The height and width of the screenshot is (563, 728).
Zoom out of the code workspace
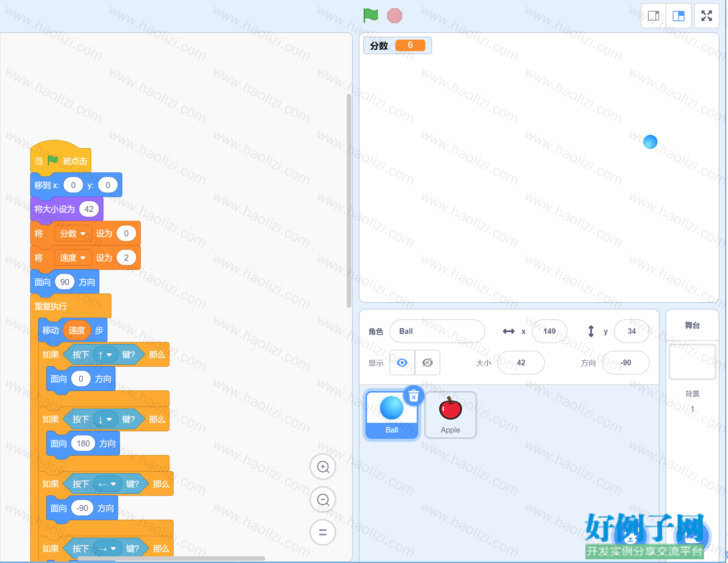(x=323, y=499)
